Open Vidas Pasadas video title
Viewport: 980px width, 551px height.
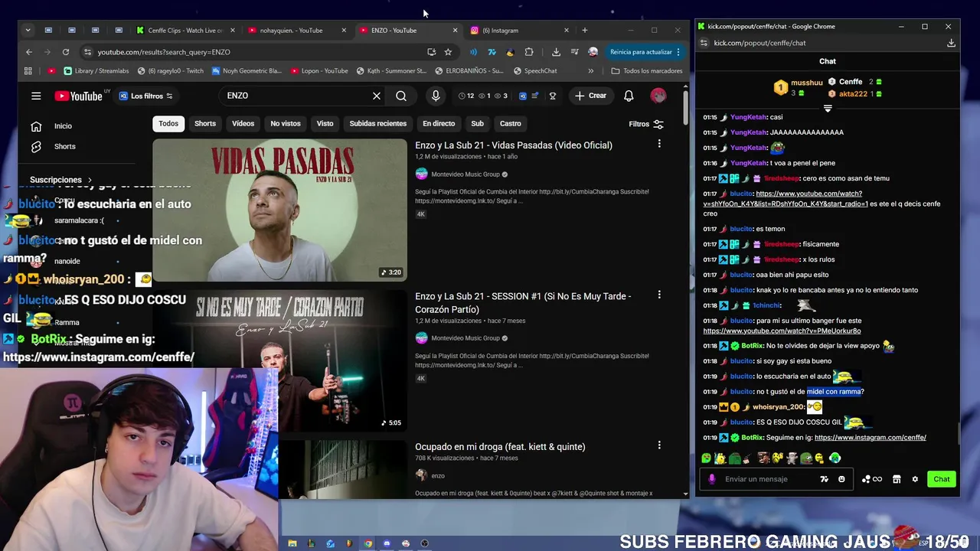click(514, 145)
